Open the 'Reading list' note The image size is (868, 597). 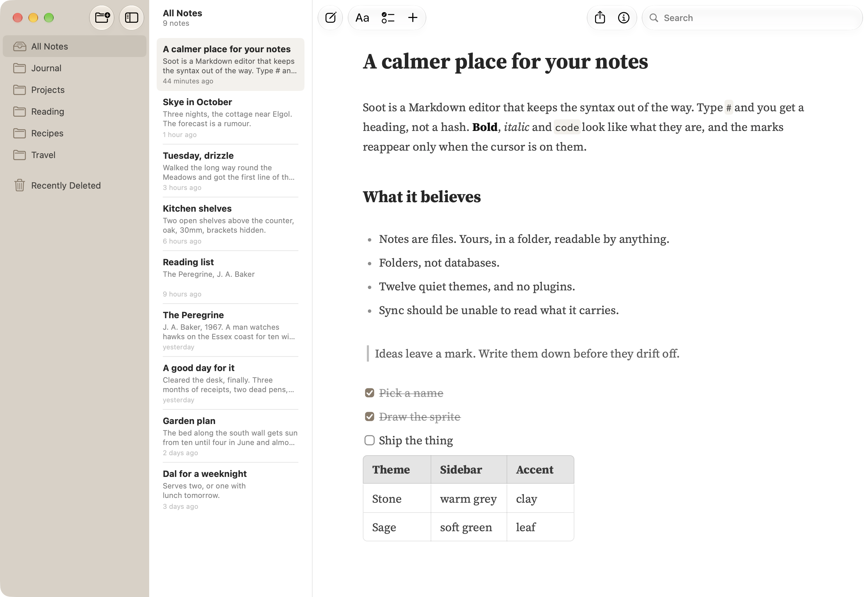pos(230,277)
